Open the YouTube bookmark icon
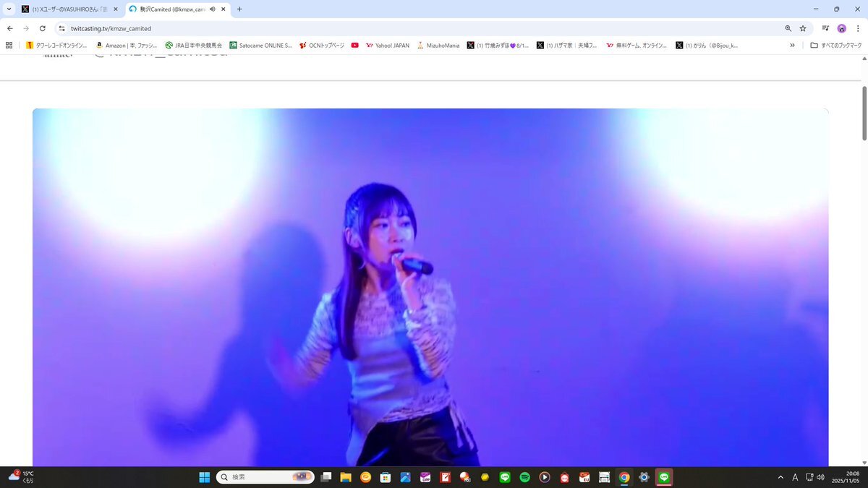Viewport: 868px width, 488px height. tap(354, 45)
